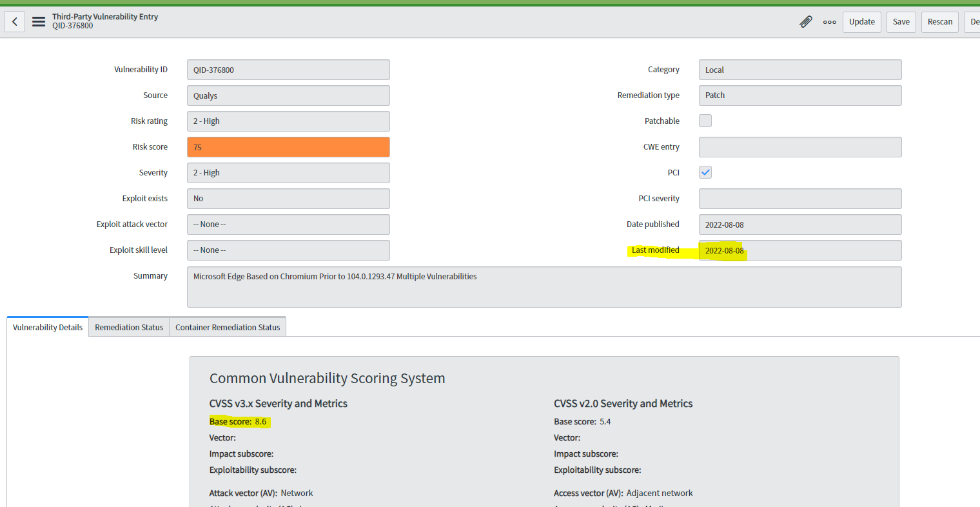This screenshot has width=980, height=507.
Task: Open the Severity dropdown showing 2 - High
Action: [x=288, y=173]
